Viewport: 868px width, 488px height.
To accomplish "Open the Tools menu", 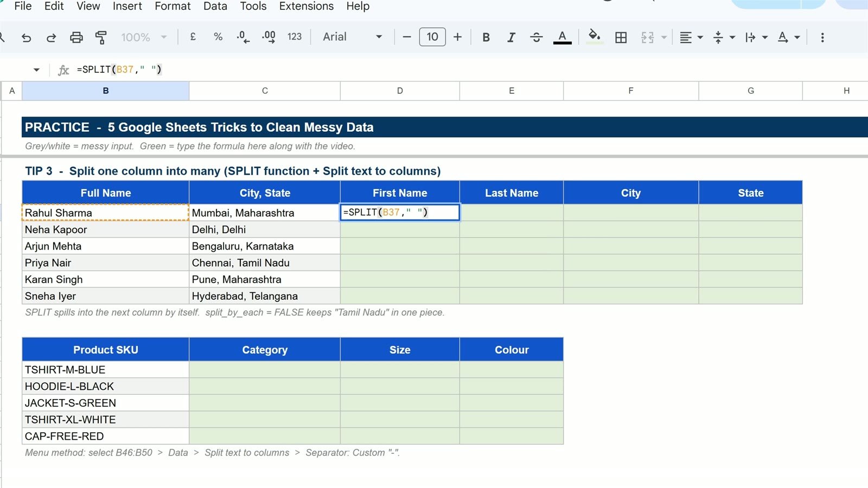I will (253, 6).
